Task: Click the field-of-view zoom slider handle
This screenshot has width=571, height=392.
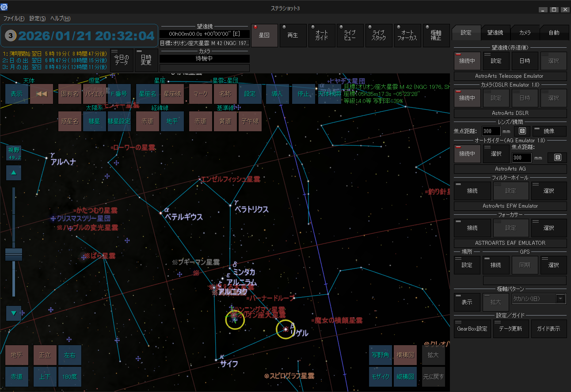Action: [14, 255]
